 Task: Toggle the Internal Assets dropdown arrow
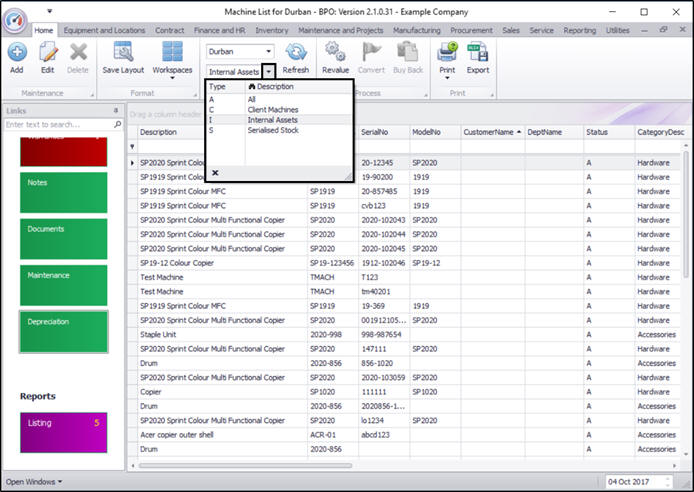pos(268,72)
